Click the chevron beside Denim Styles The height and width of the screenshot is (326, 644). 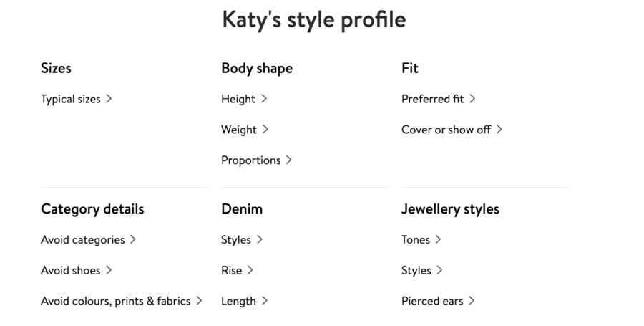[x=259, y=239]
